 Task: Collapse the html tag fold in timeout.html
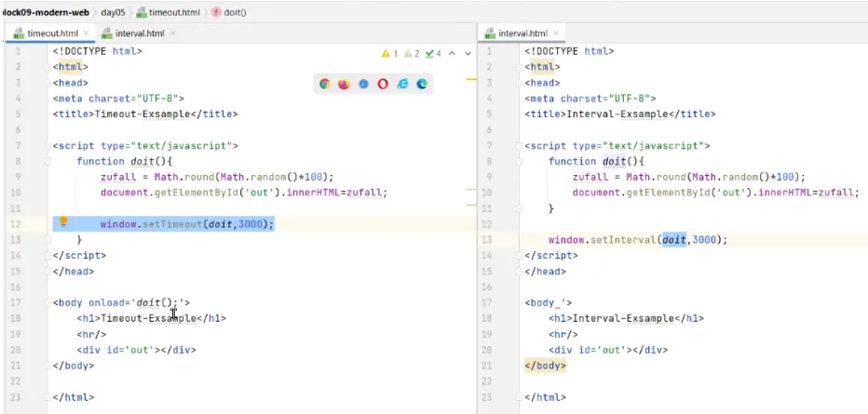click(x=47, y=67)
